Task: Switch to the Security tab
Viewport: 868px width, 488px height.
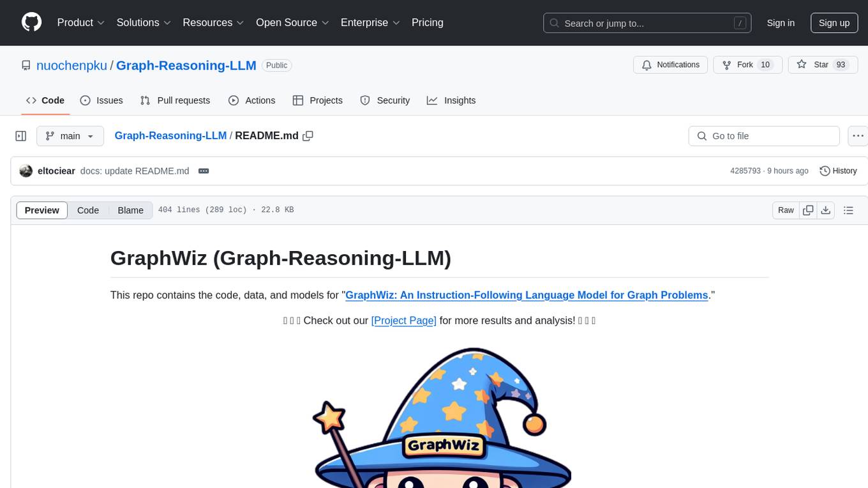Action: [x=385, y=100]
